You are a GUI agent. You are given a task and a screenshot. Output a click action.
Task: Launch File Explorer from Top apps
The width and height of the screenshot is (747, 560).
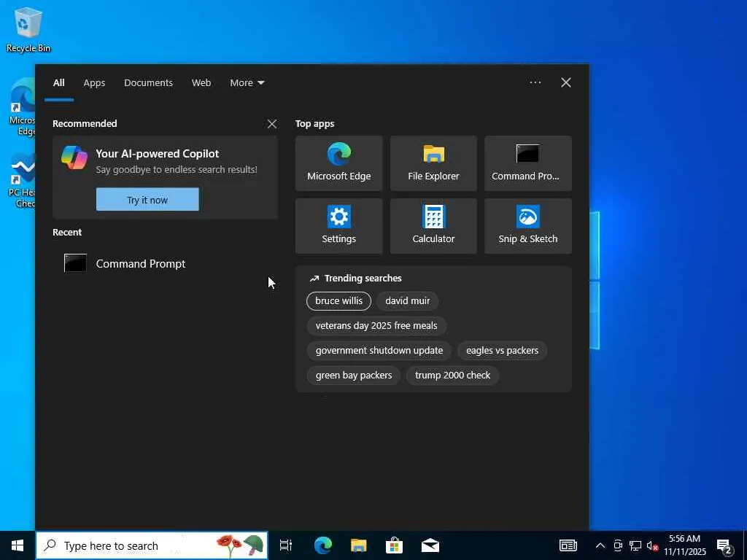(x=433, y=163)
